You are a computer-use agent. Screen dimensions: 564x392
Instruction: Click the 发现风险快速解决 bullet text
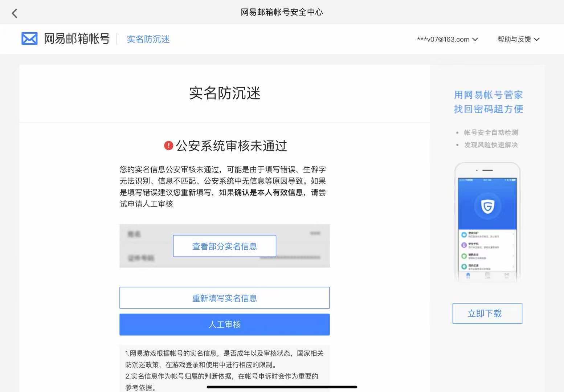(491, 145)
